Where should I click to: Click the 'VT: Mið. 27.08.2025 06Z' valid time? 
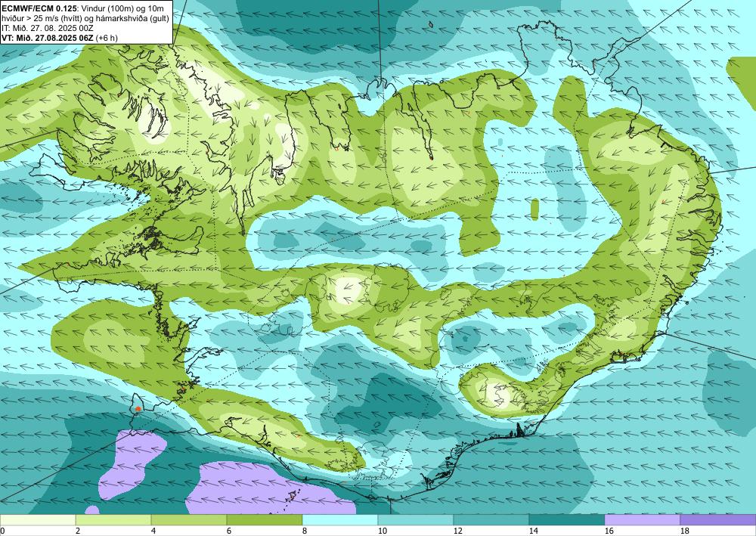coord(47,38)
